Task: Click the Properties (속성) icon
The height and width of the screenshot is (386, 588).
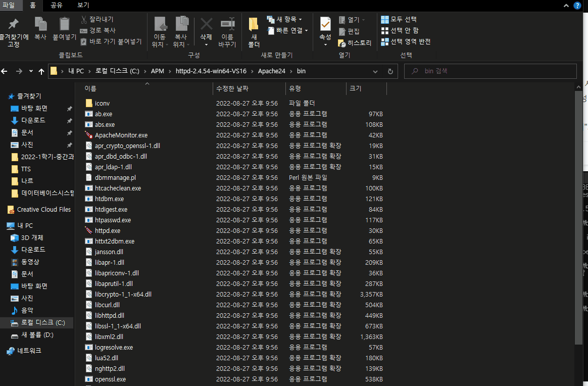Action: tap(325, 24)
